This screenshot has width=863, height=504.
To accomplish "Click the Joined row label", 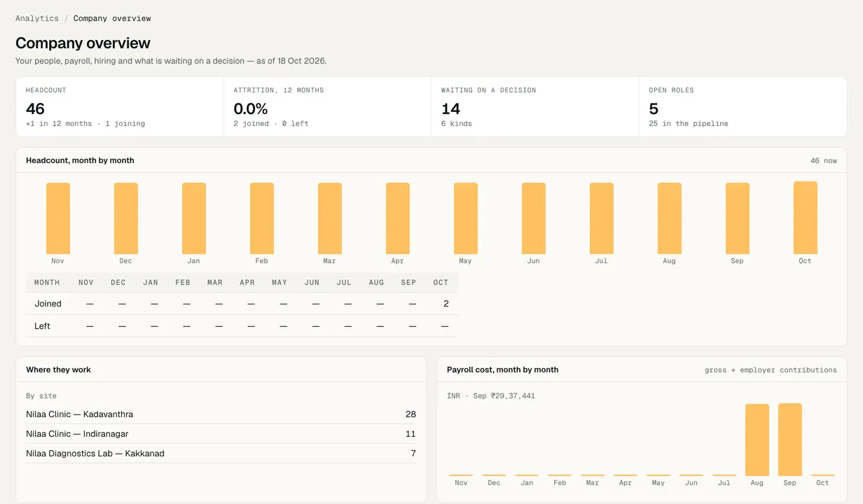I will pyautogui.click(x=48, y=304).
